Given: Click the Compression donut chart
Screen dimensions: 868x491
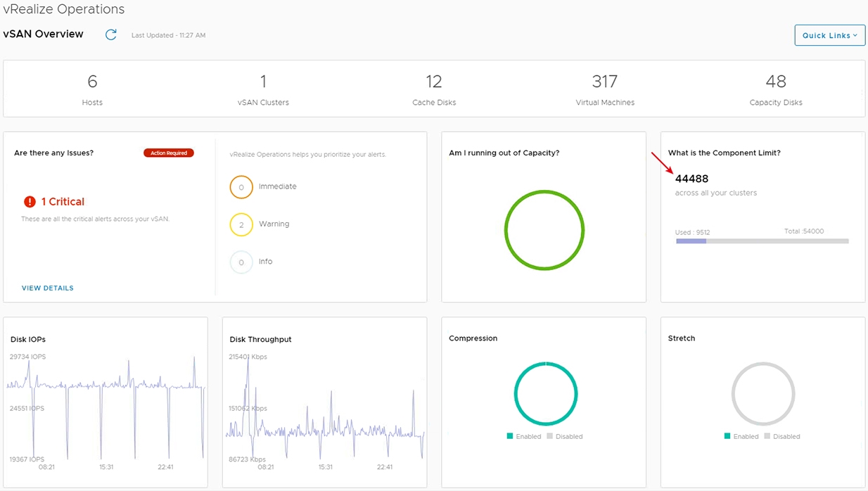Looking at the screenshot, I should pyautogui.click(x=546, y=394).
